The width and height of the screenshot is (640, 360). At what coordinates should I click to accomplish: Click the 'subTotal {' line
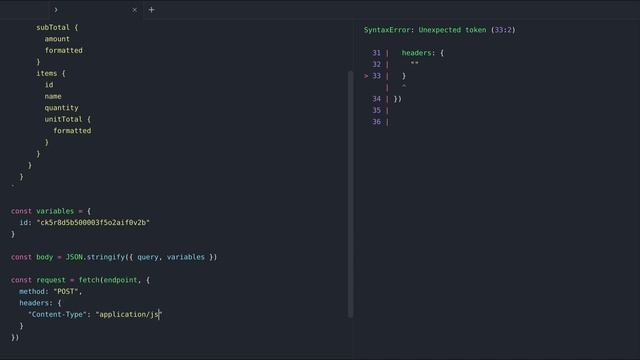(57, 27)
